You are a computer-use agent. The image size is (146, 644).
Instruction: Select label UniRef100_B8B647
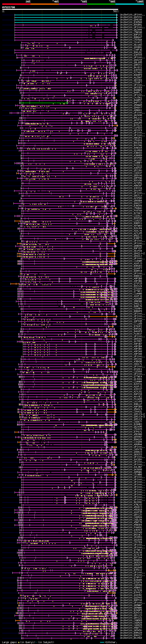131,37
